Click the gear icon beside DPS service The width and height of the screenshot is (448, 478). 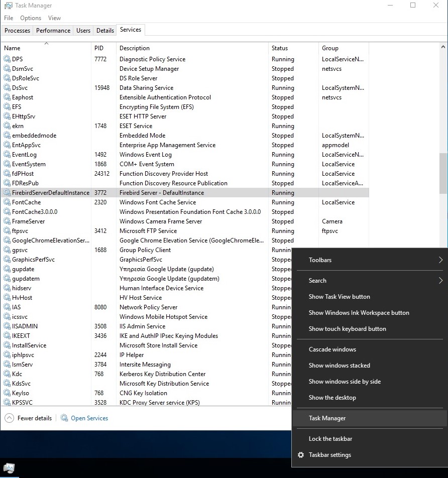pyautogui.click(x=7, y=59)
